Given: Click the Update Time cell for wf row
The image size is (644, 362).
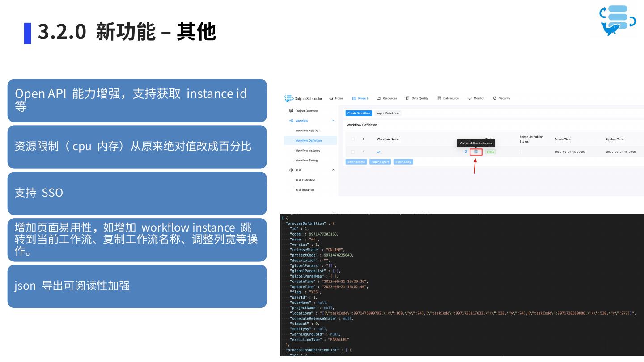Looking at the screenshot, I should (621, 152).
